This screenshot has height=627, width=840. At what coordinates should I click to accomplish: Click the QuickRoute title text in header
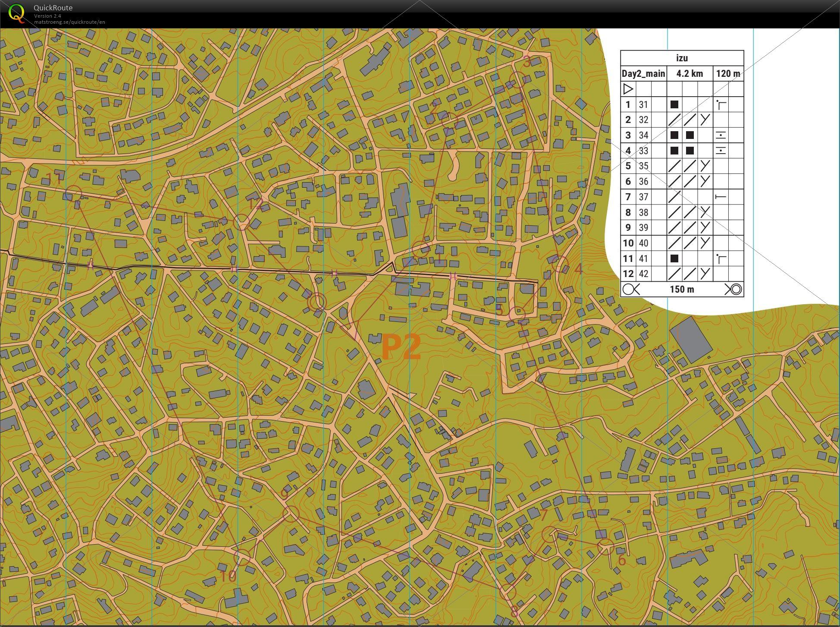pos(53,8)
